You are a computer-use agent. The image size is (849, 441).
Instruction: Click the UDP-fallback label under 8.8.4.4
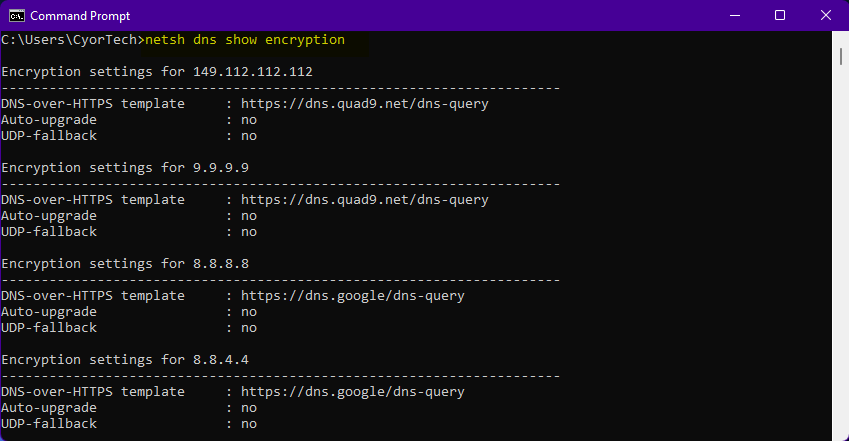[x=49, y=424]
